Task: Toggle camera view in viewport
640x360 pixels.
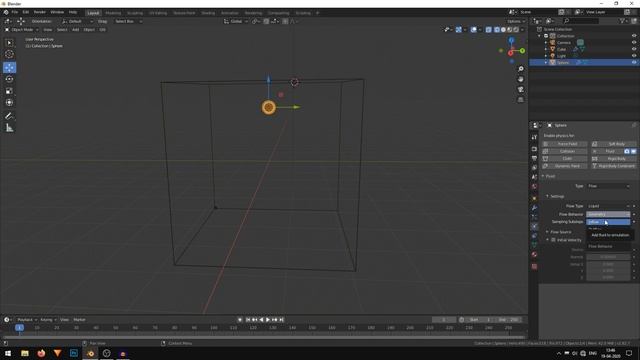Action: click(x=521, y=89)
